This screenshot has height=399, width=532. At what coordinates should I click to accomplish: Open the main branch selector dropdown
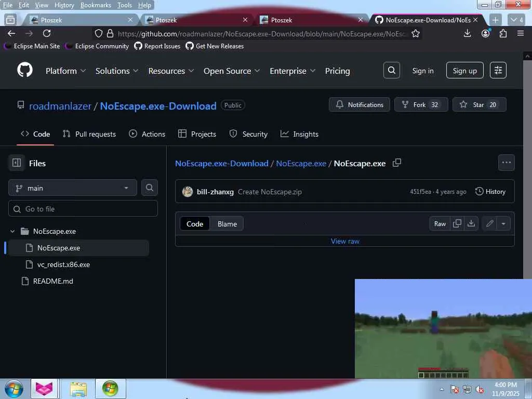coord(73,188)
